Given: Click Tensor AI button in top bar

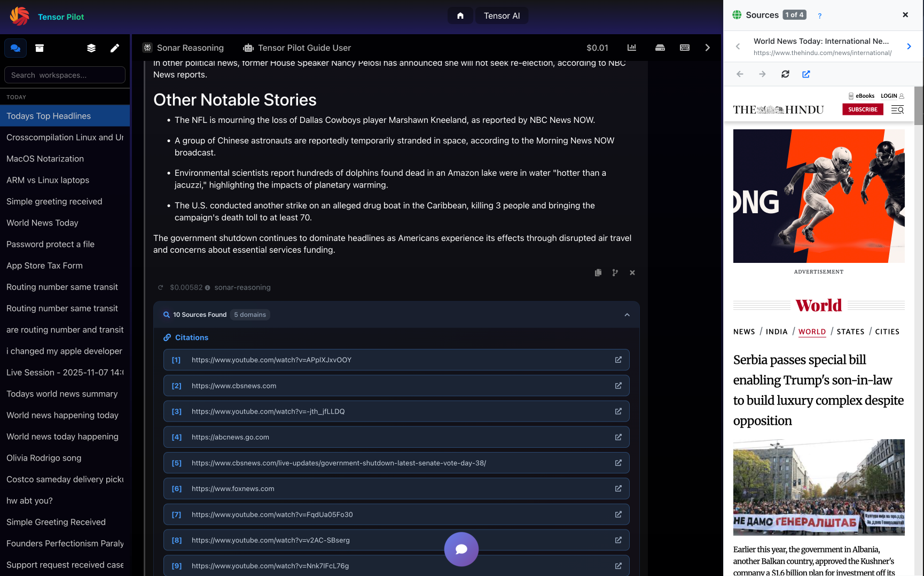Looking at the screenshot, I should pyautogui.click(x=502, y=16).
